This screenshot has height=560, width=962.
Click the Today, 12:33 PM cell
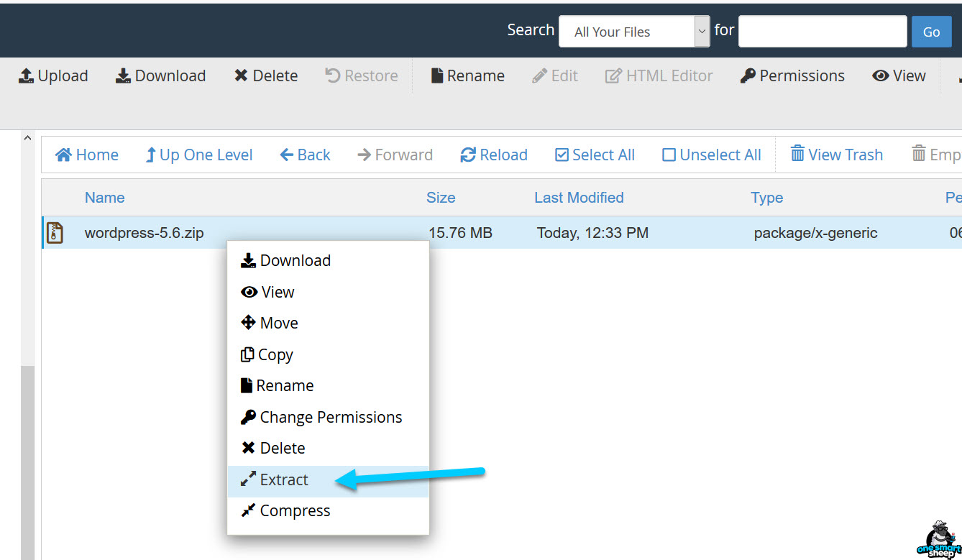coord(592,233)
